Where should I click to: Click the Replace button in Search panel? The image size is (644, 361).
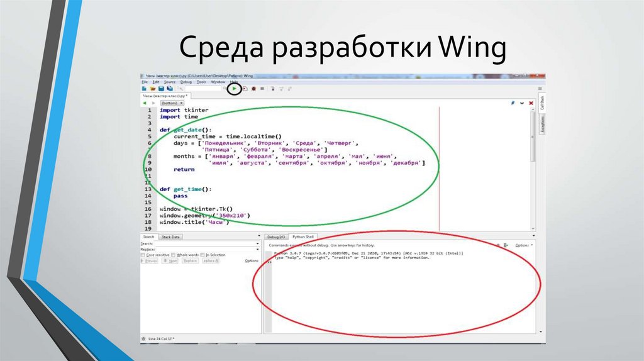(x=189, y=260)
